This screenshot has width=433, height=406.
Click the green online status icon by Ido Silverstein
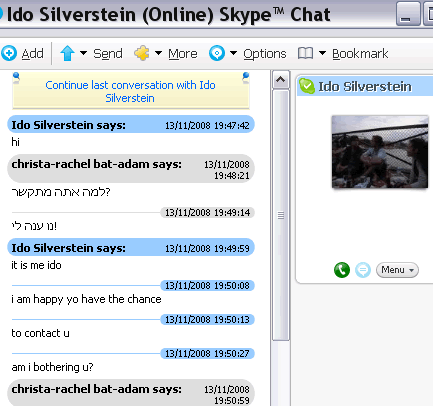pyautogui.click(x=307, y=86)
